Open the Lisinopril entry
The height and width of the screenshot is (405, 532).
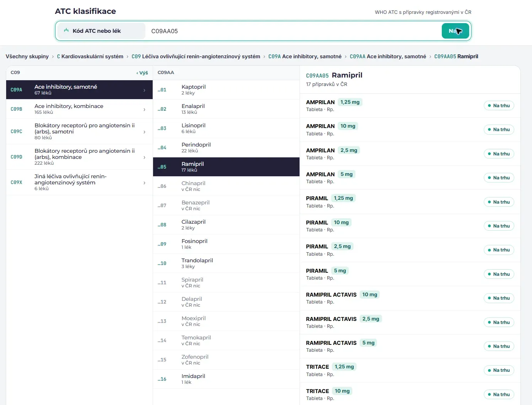pos(226,128)
